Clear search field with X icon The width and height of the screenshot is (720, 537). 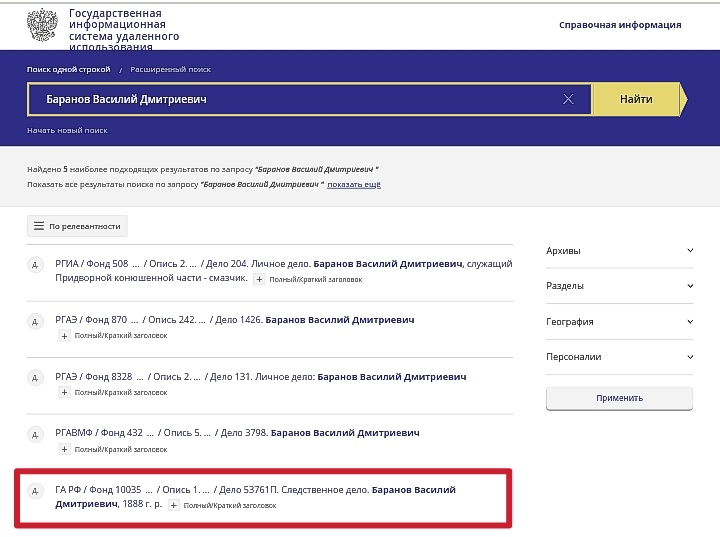coord(568,99)
